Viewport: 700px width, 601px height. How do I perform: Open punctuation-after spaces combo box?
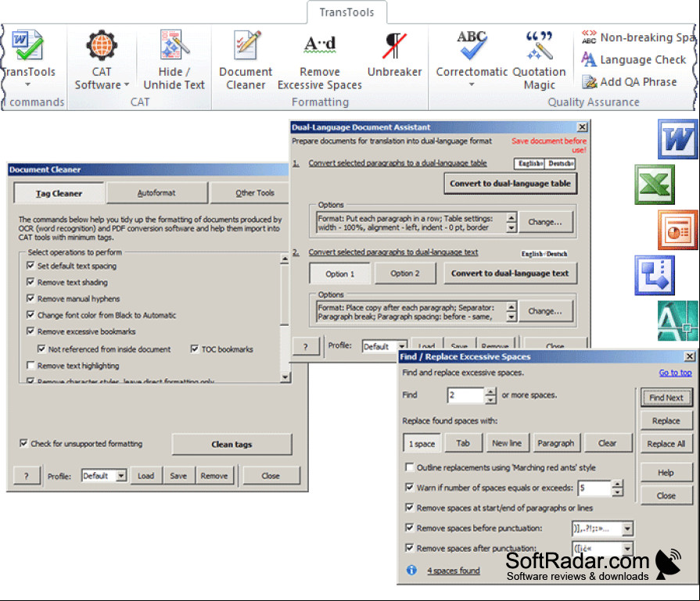[x=627, y=548]
